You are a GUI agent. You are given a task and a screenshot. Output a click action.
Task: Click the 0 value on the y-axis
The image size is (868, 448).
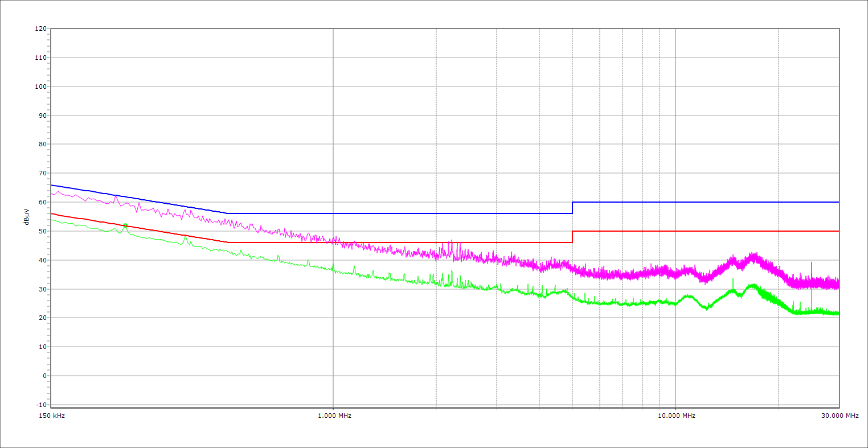point(44,376)
